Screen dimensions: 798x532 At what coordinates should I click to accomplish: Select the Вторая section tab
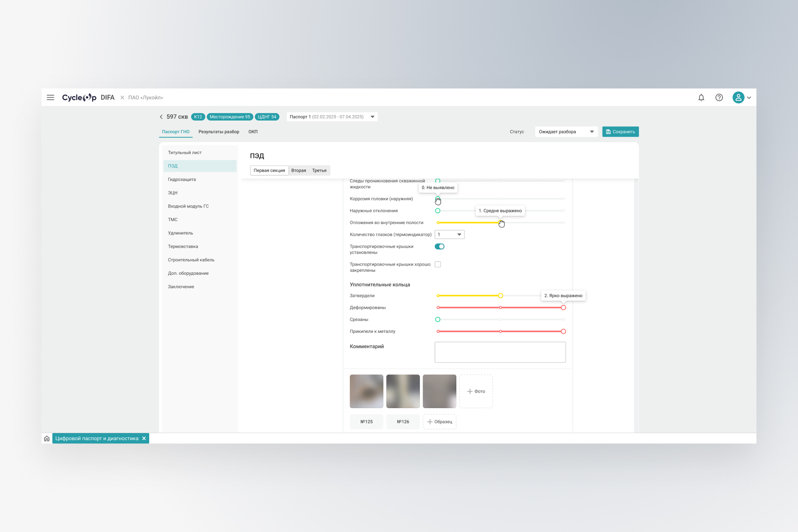[x=298, y=170]
